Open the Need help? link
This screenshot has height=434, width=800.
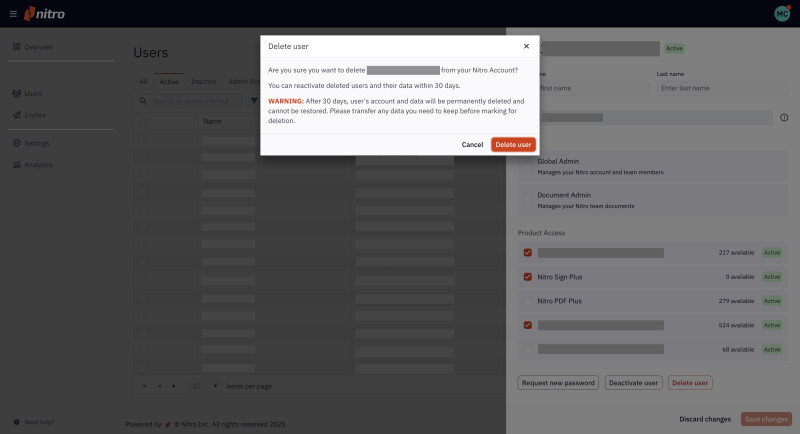(39, 422)
